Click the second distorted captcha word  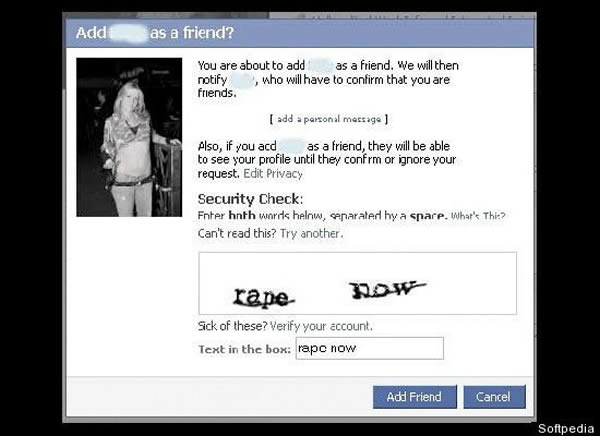coord(387,290)
